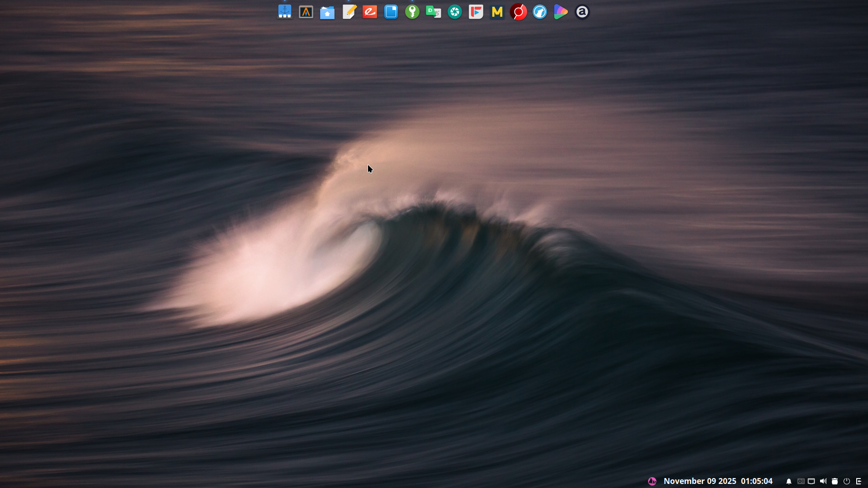Open the yellow M application icon
The height and width of the screenshot is (488, 868).
[x=497, y=12]
